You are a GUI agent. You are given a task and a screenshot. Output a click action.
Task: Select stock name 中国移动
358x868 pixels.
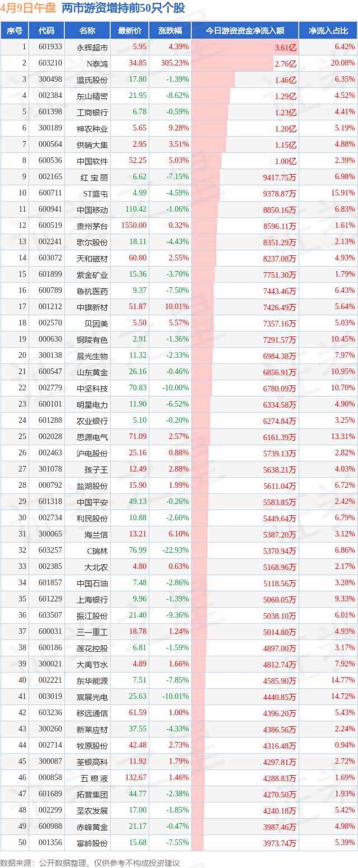92,209
